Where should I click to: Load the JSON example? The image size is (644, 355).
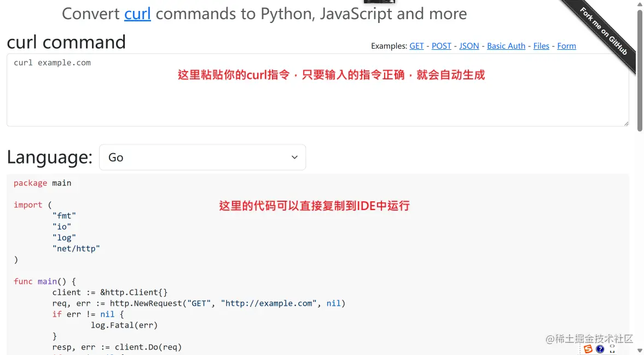[469, 46]
